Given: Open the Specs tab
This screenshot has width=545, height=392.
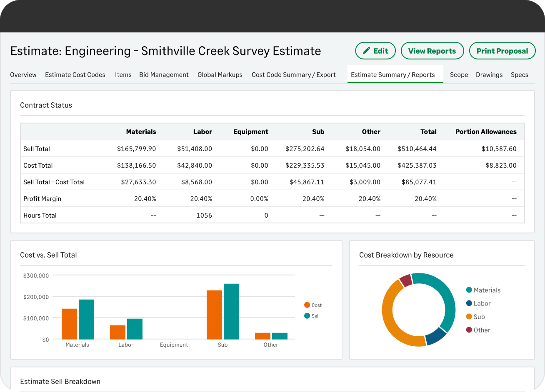Looking at the screenshot, I should [519, 75].
